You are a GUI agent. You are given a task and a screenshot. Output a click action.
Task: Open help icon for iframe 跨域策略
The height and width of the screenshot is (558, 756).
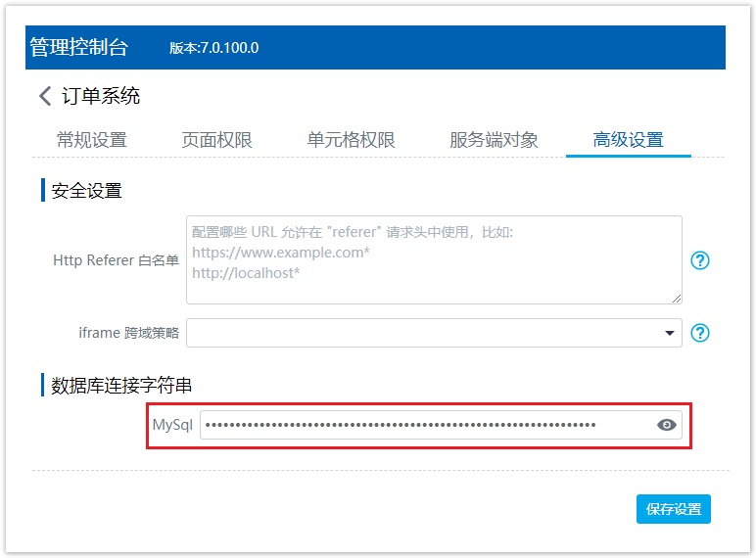tap(699, 333)
